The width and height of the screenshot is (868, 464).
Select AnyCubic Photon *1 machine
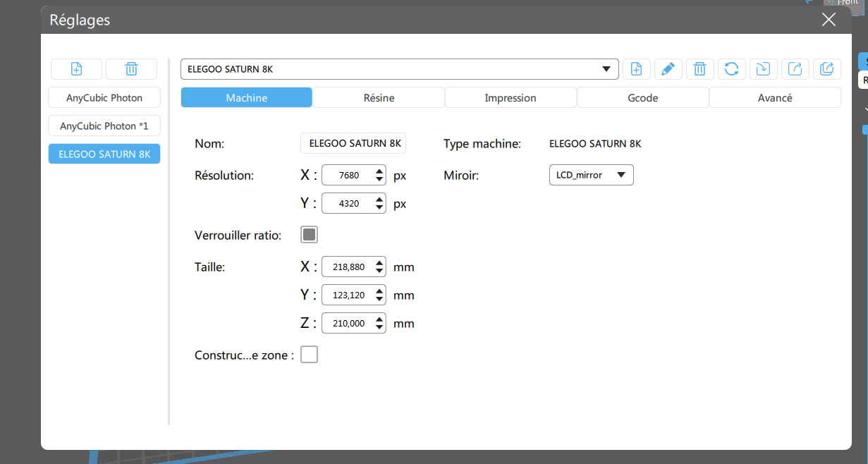pos(104,126)
